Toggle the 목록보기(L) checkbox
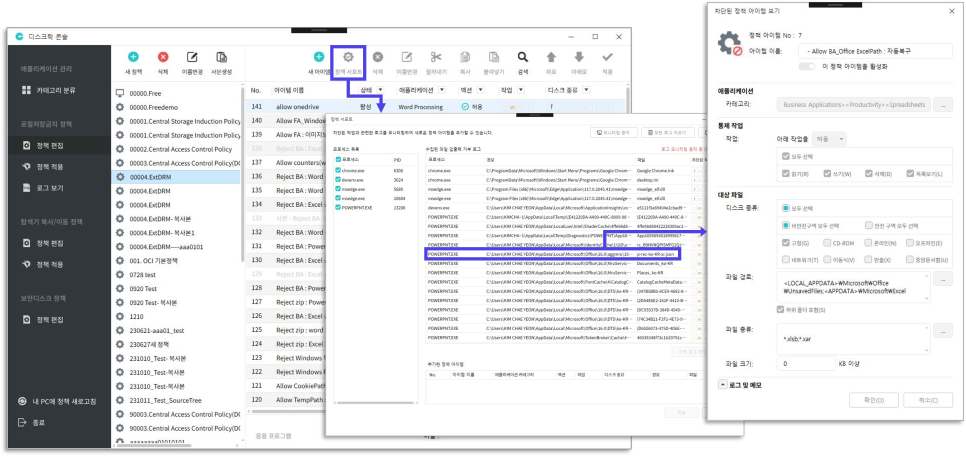This screenshot has height=456, width=966. 911,174
